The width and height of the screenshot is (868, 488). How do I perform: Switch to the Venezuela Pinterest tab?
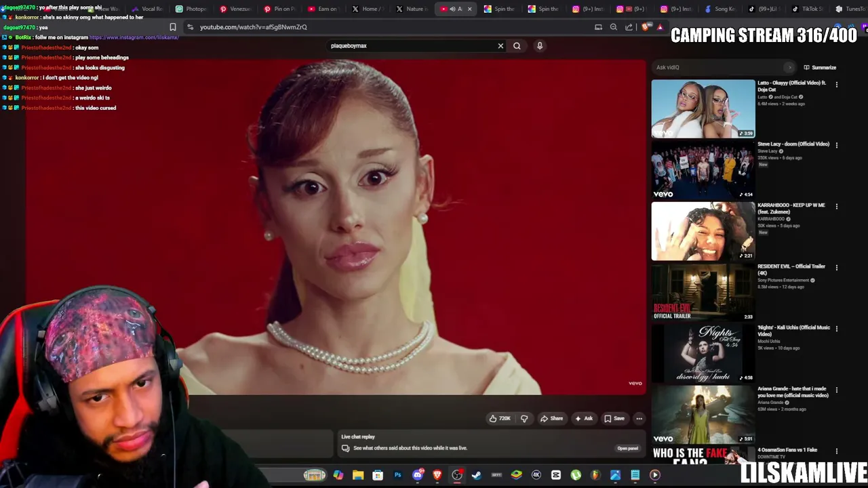click(235, 9)
